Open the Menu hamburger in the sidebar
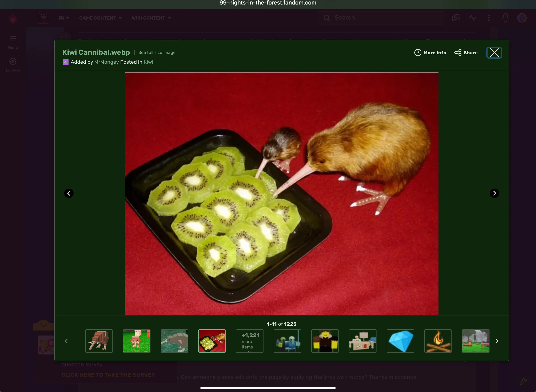The height and width of the screenshot is (392, 536). click(x=13, y=38)
